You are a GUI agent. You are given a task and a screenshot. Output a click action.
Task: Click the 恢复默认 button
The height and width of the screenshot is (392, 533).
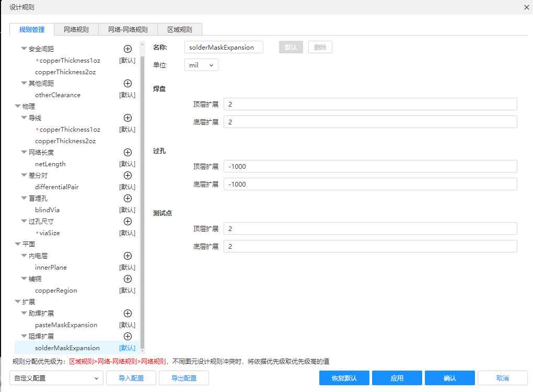coord(344,378)
